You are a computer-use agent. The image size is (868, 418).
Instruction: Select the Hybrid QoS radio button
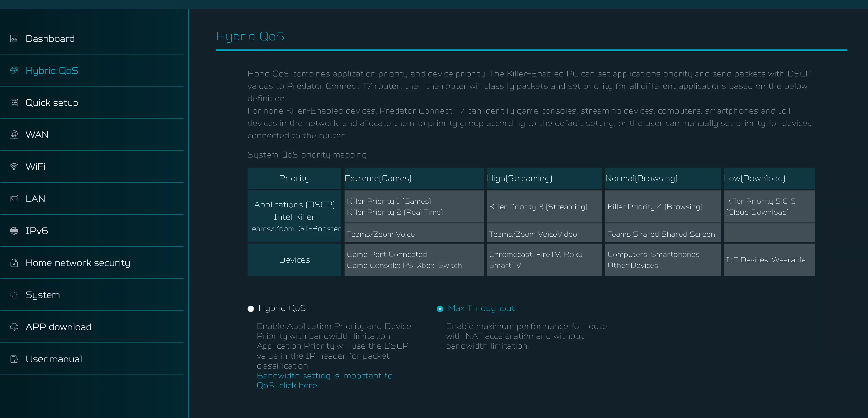coord(250,309)
